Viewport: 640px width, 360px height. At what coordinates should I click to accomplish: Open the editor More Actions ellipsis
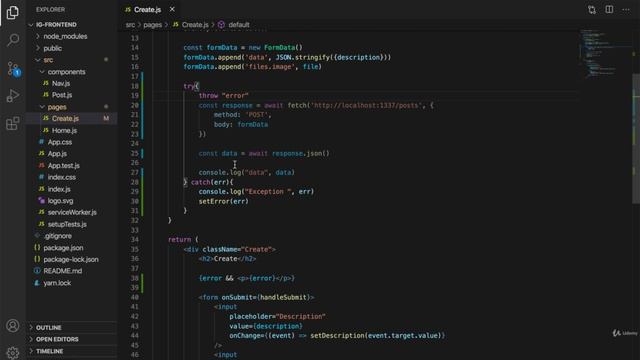click(x=626, y=9)
